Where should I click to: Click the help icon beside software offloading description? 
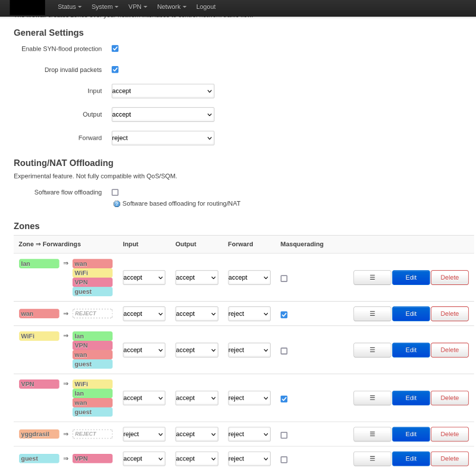click(117, 203)
